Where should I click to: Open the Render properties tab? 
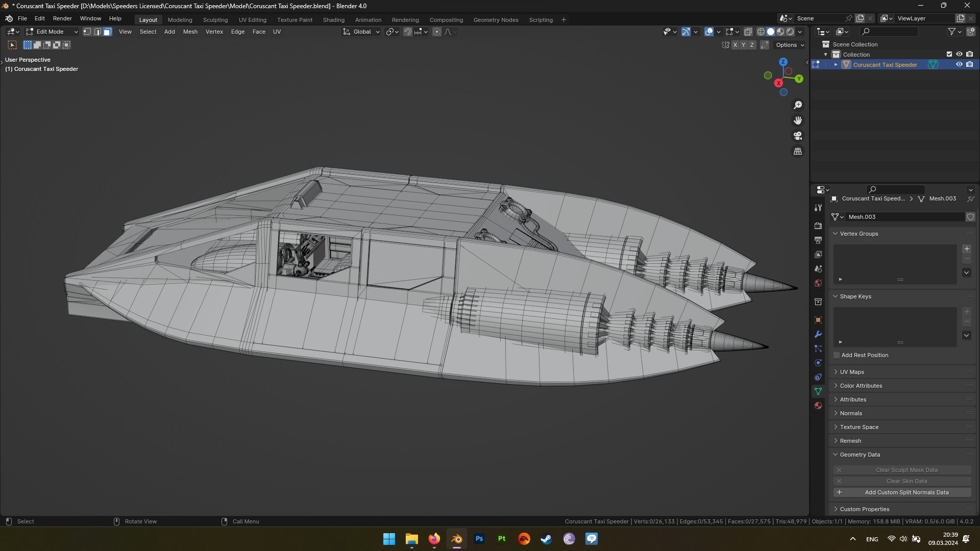click(818, 226)
